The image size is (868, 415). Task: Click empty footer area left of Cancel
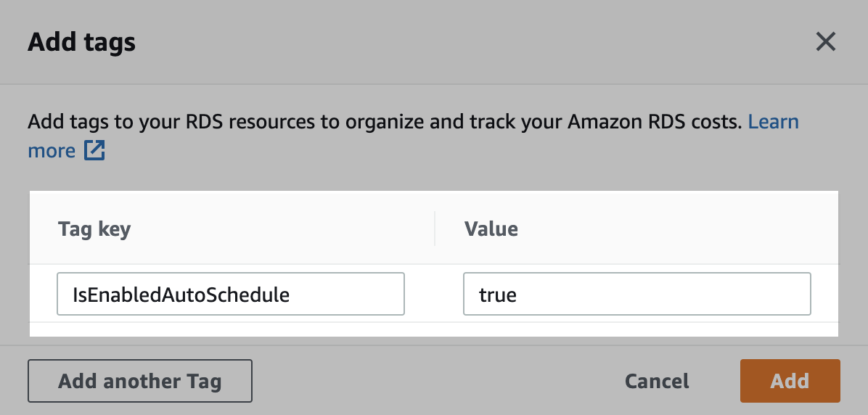pyautogui.click(x=435, y=381)
